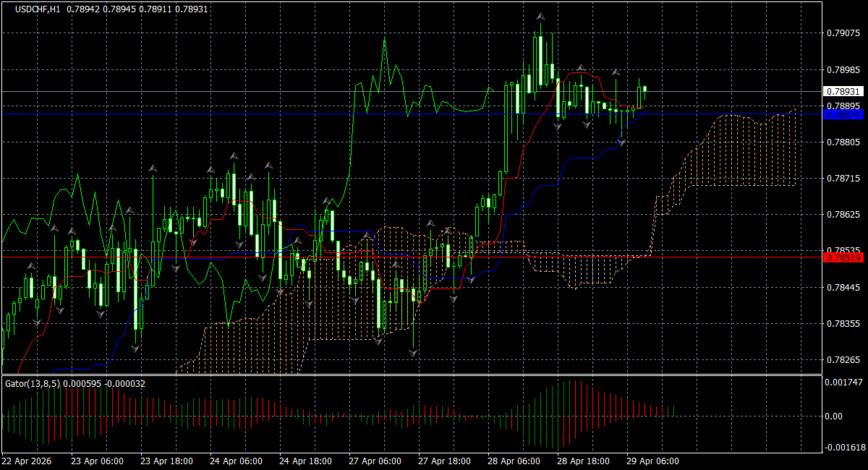Click the 28 Apr 18:00 time label
Screen dimensions: 868x470
pyautogui.click(x=583, y=461)
